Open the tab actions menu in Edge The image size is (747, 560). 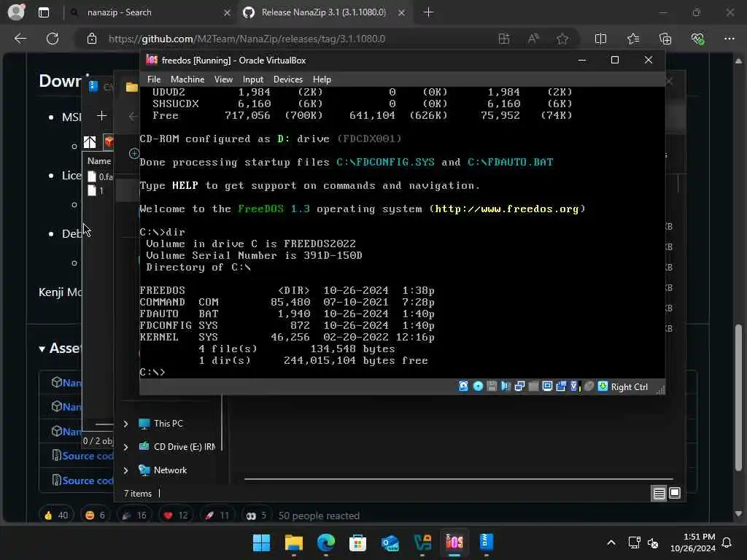pyautogui.click(x=44, y=12)
